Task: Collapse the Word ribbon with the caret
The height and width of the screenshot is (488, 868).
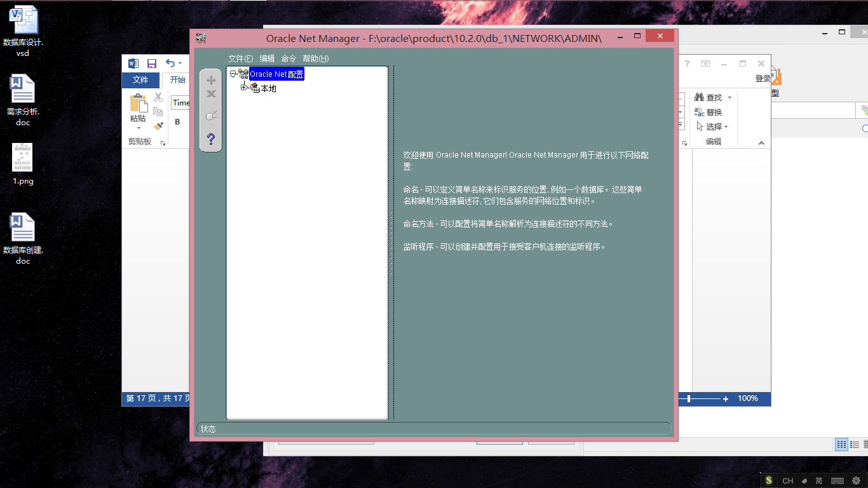Action: tap(761, 143)
